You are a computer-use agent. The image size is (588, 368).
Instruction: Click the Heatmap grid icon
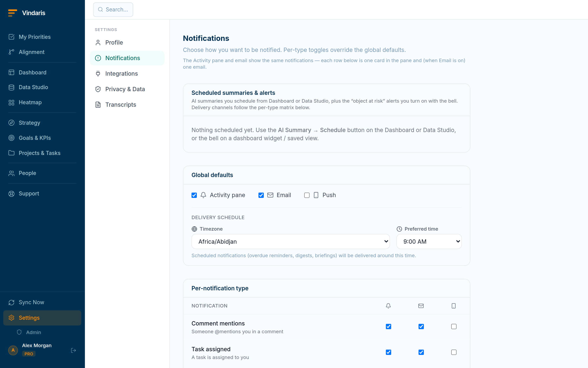click(x=11, y=102)
